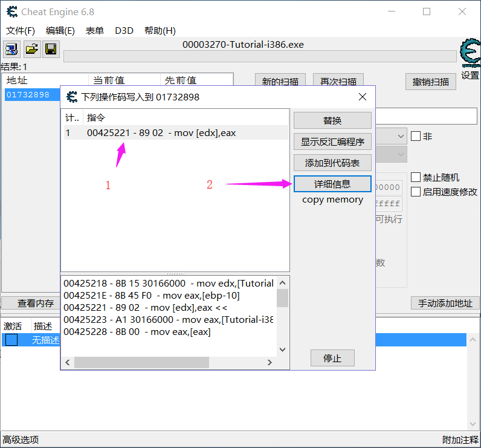
Task: Enable the 启用速度修改 checkbox
Action: point(415,192)
